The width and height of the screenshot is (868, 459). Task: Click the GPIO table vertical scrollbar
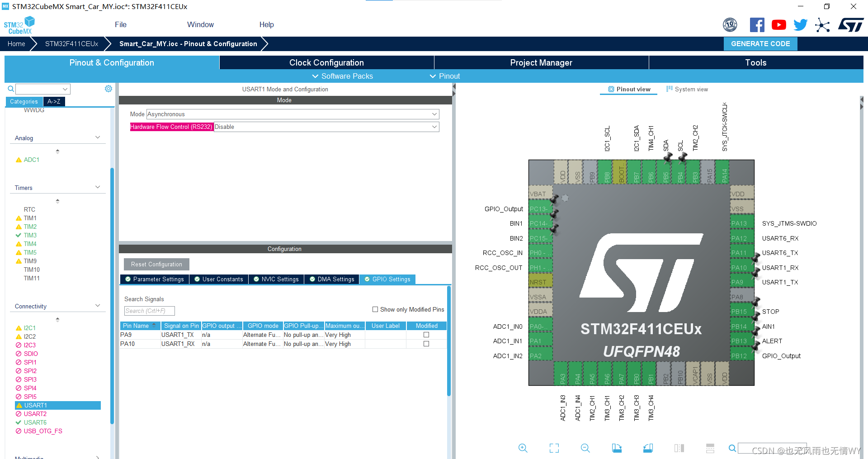pyautogui.click(x=449, y=340)
